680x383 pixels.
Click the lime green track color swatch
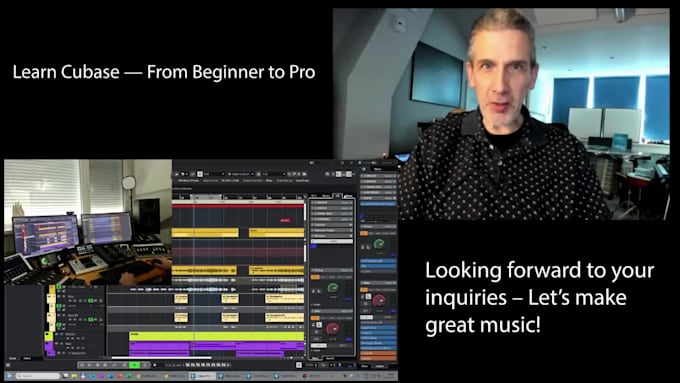[49, 336]
